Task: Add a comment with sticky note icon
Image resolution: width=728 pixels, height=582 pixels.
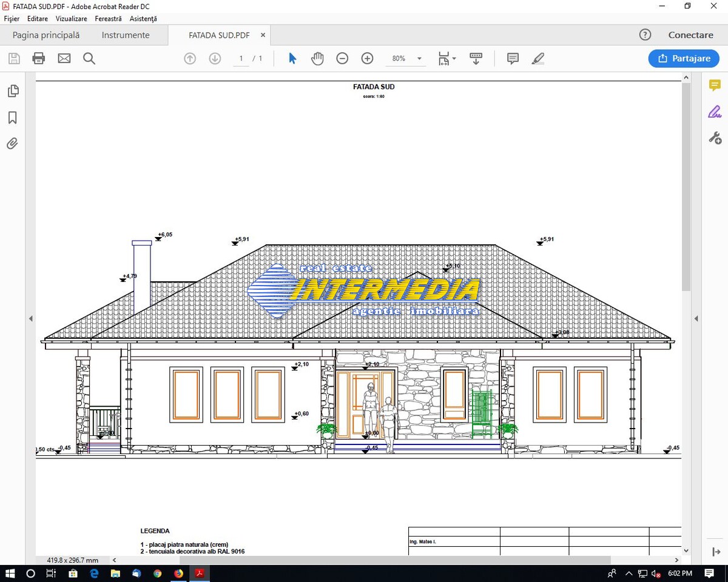Action: coord(513,59)
